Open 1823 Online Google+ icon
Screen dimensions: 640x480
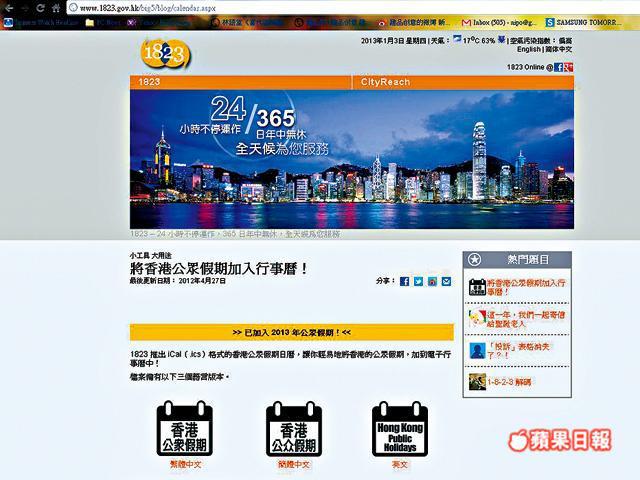(x=569, y=67)
